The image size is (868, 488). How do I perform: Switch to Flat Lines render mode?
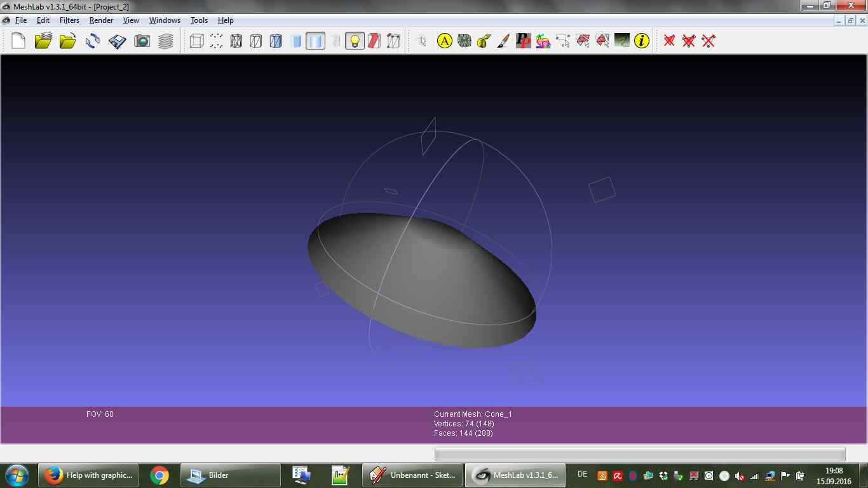pos(276,41)
